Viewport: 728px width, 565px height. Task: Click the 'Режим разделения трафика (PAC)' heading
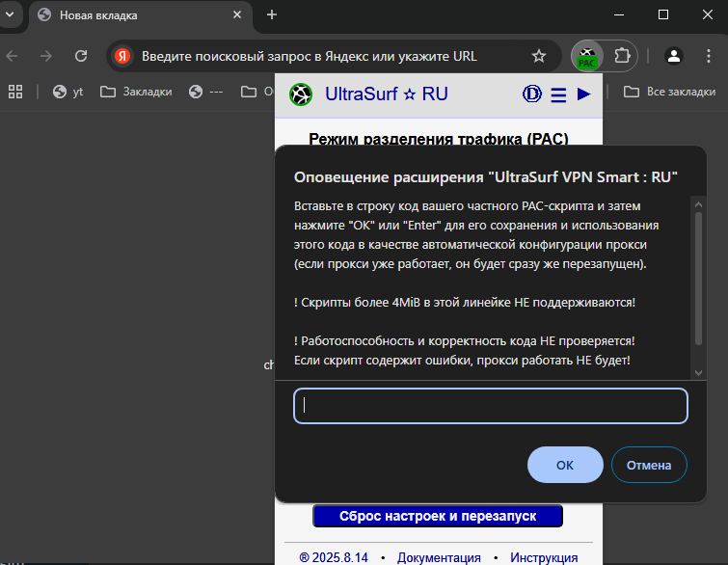tap(439, 139)
